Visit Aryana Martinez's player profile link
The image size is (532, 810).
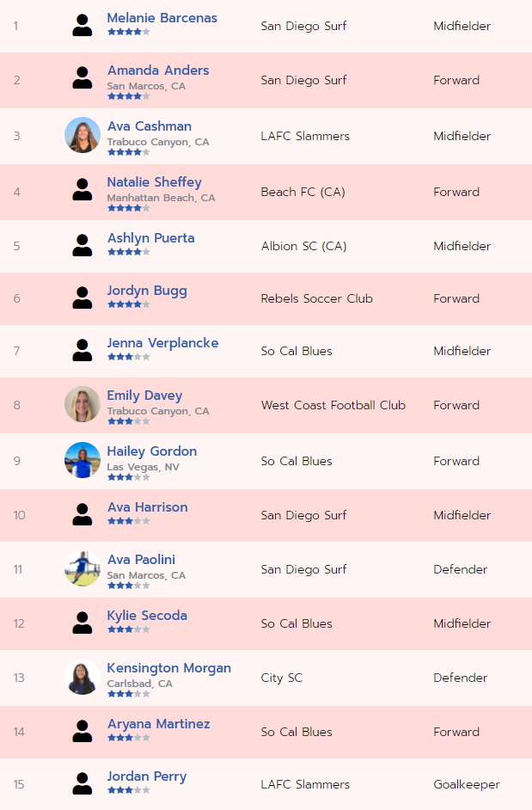pos(158,724)
